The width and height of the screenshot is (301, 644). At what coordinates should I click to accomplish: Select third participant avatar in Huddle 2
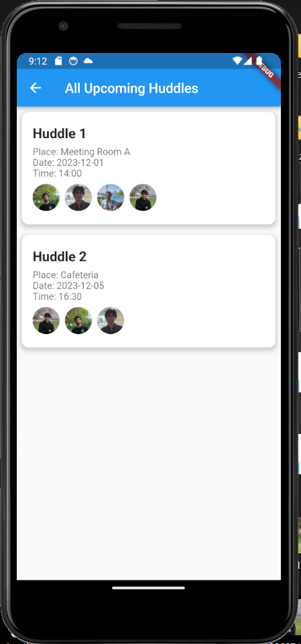pyautogui.click(x=111, y=321)
